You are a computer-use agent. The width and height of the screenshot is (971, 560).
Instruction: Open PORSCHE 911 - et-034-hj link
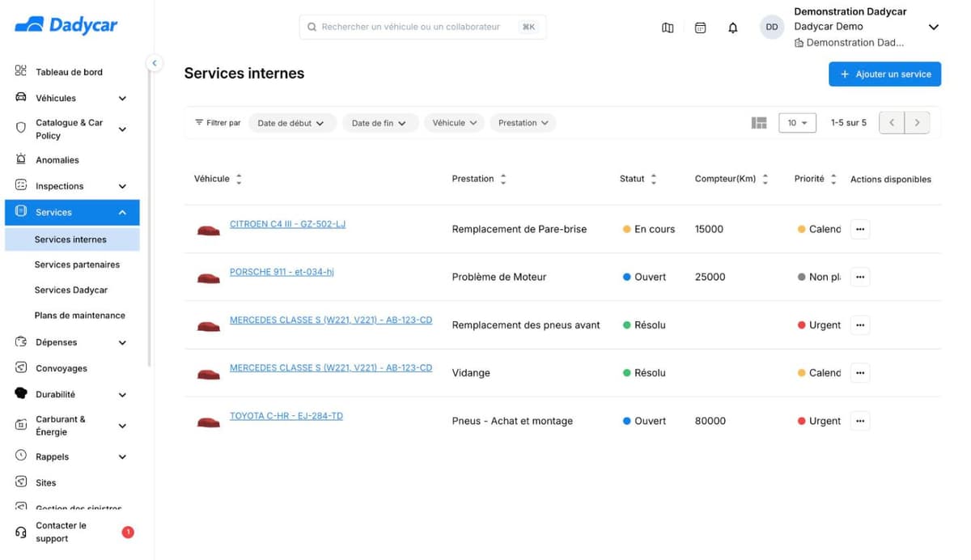[282, 272]
